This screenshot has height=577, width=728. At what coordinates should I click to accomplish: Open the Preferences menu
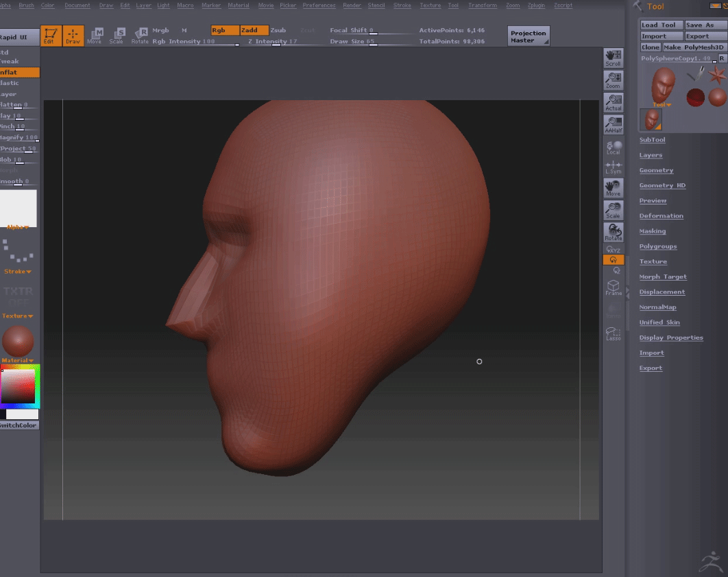point(319,5)
